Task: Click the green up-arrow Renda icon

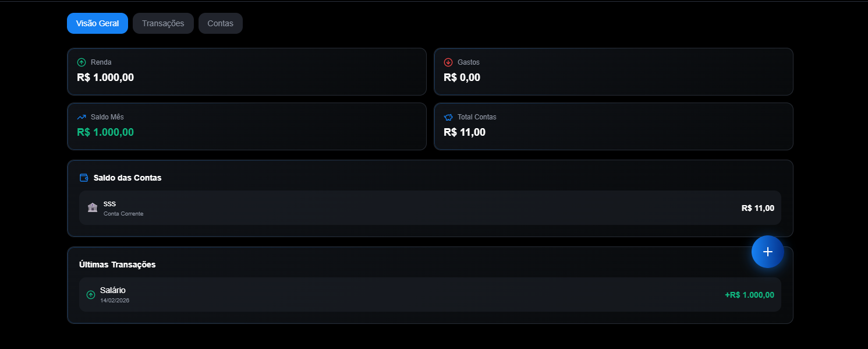Action: point(82,62)
